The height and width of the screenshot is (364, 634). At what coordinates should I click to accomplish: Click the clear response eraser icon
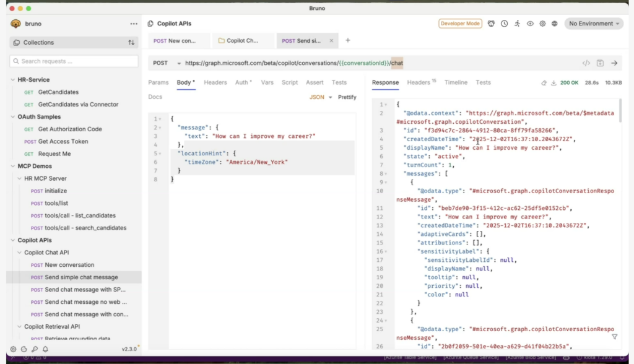tap(544, 82)
